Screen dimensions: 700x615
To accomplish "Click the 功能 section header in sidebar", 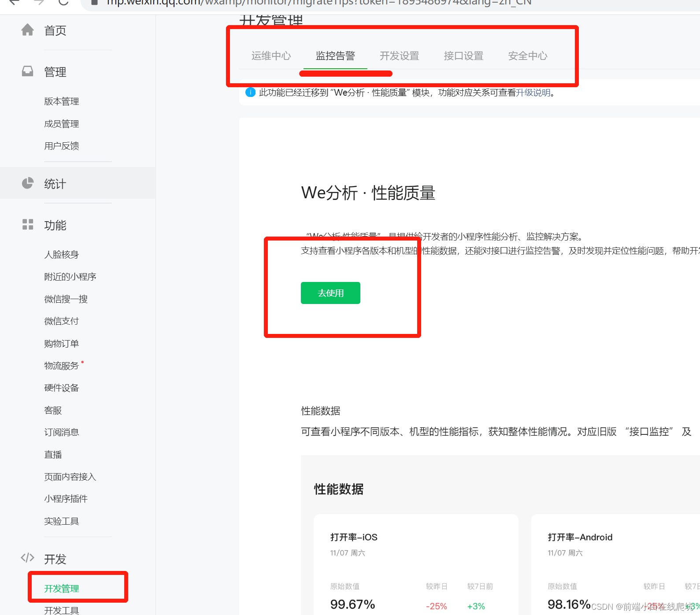I will coord(55,225).
